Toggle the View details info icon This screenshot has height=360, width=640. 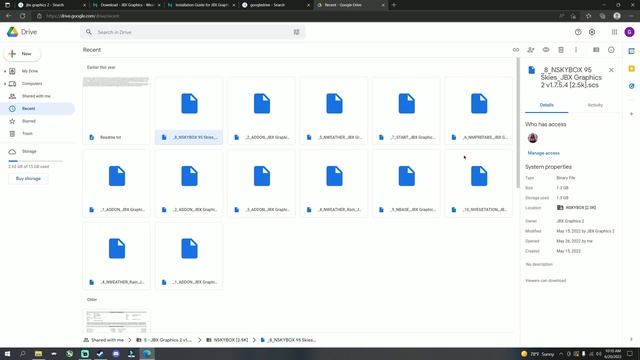[611, 50]
